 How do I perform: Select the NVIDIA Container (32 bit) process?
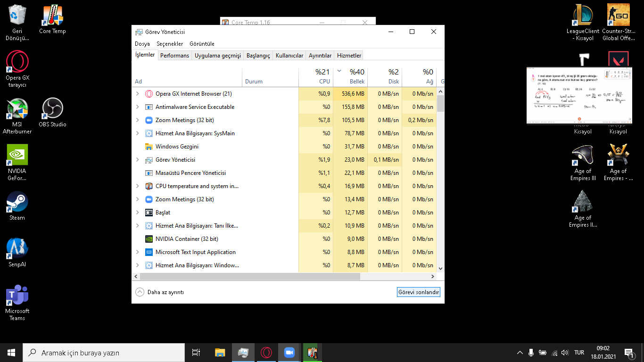click(x=284, y=239)
